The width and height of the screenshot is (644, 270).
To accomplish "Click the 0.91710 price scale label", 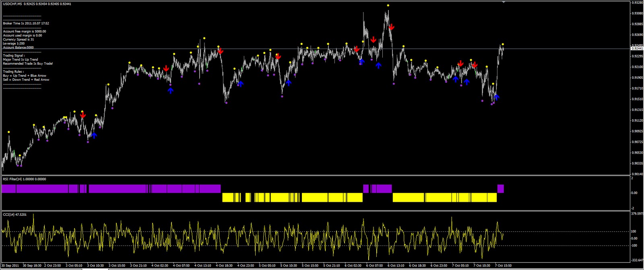I will coord(637,88).
